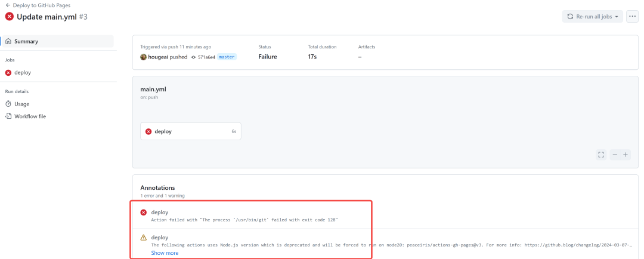Click the deploy error annotation title

[x=160, y=212]
